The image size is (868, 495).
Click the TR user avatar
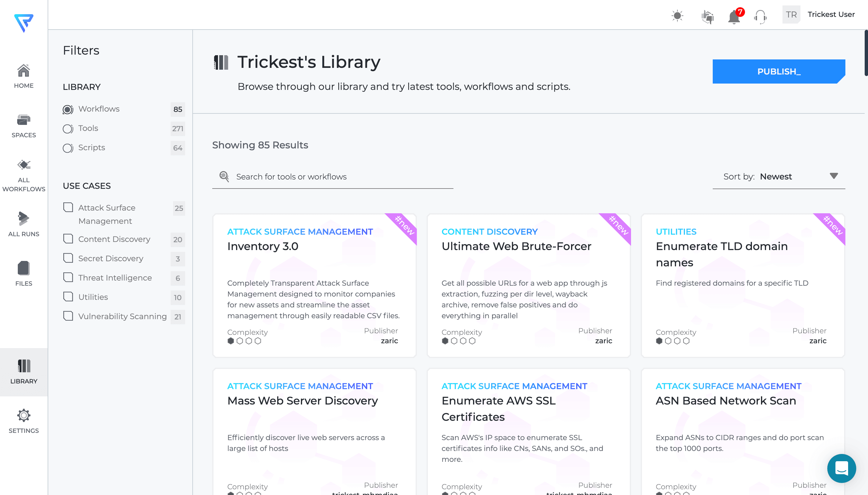(x=791, y=14)
